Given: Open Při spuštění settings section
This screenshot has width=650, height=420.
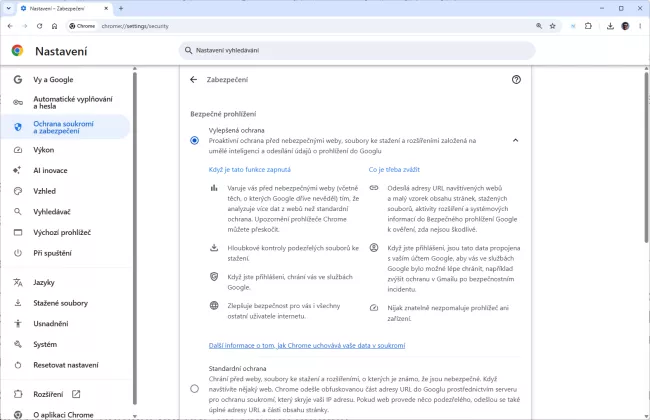Looking at the screenshot, I should click(65, 253).
